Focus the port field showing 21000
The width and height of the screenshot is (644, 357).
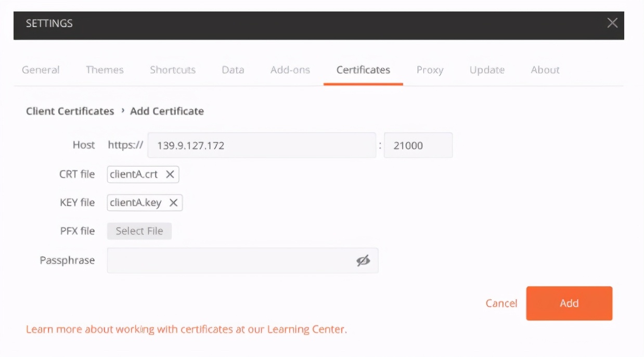tap(418, 145)
